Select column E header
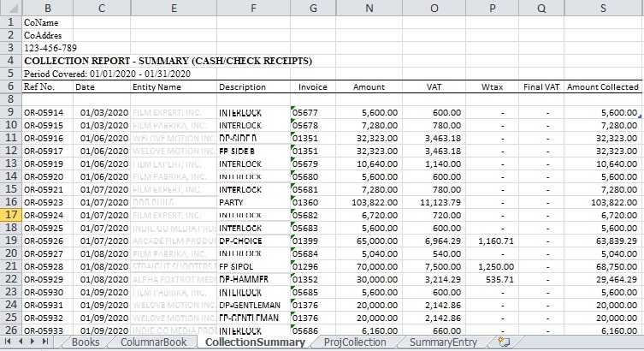 (x=174, y=8)
